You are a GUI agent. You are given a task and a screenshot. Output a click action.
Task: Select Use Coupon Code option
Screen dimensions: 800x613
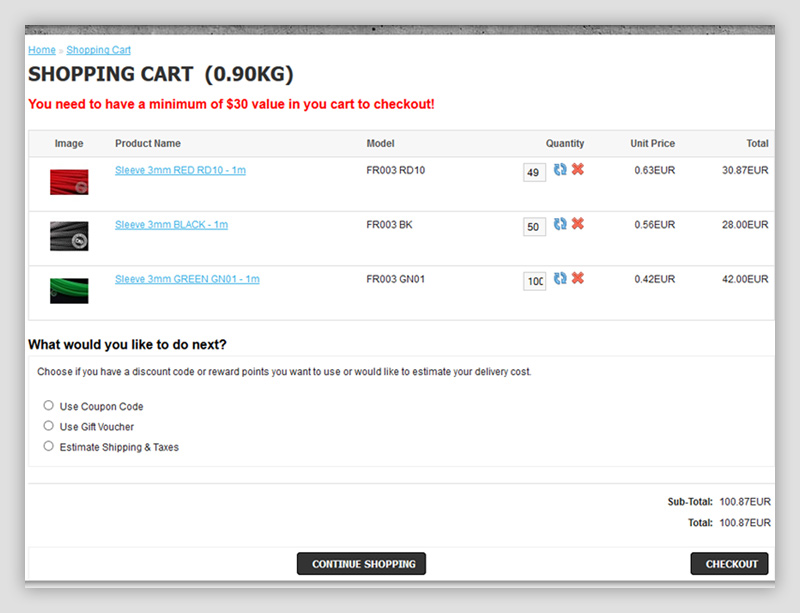[48, 406]
